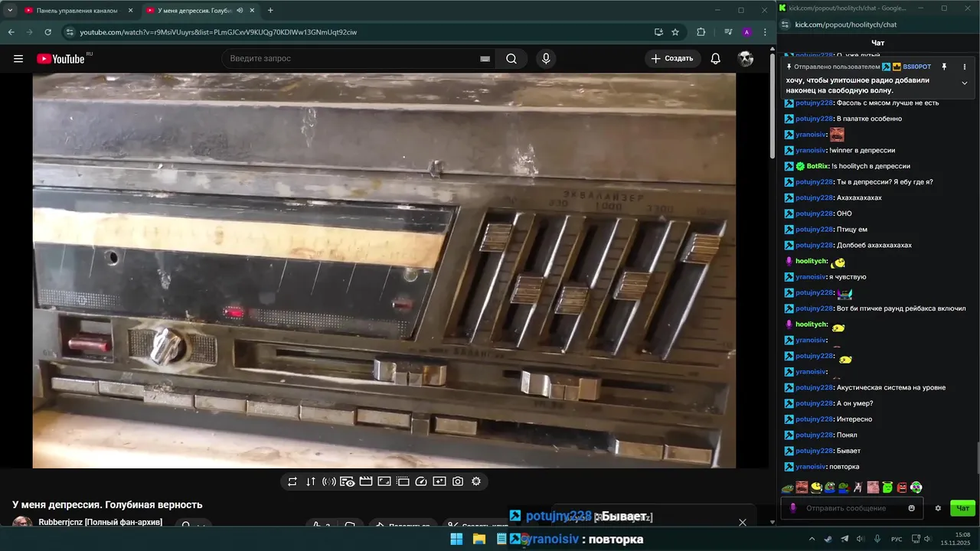Open File Explorer from the taskbar
The height and width of the screenshot is (551, 980).
pos(479,540)
